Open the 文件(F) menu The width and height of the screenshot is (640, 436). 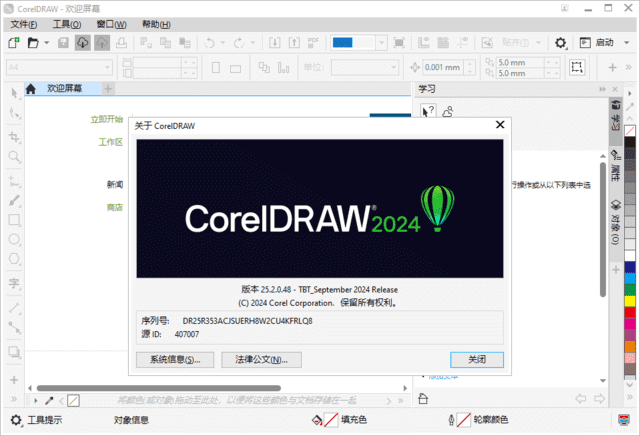point(24,24)
